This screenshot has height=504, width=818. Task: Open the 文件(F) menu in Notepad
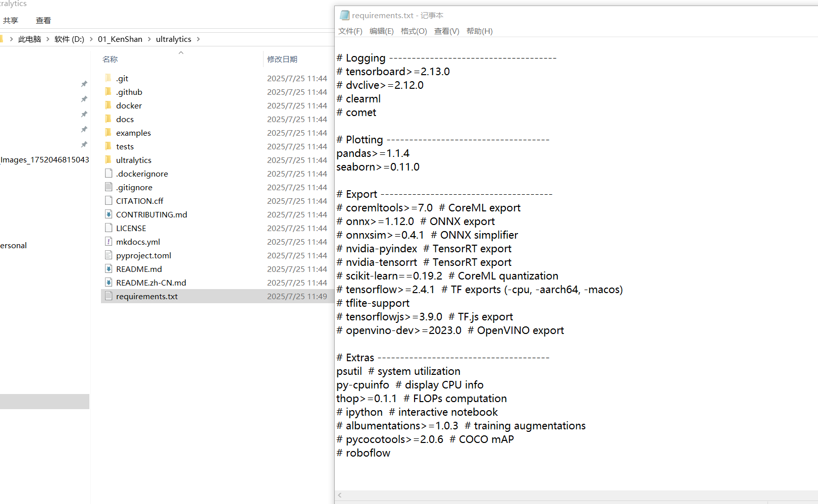(x=350, y=31)
